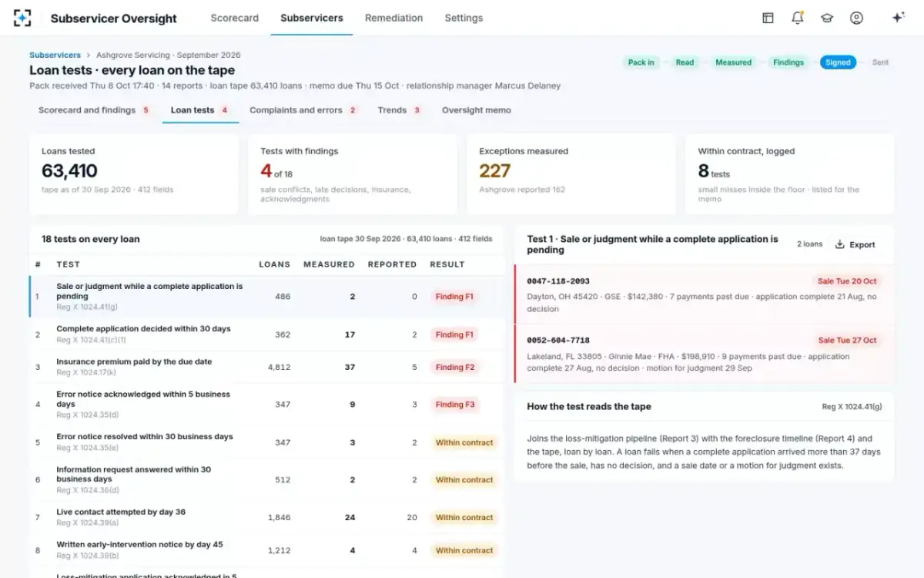Click the Exceptions measured 227 card
Image resolution: width=924 pixels, height=578 pixels.
click(x=571, y=174)
